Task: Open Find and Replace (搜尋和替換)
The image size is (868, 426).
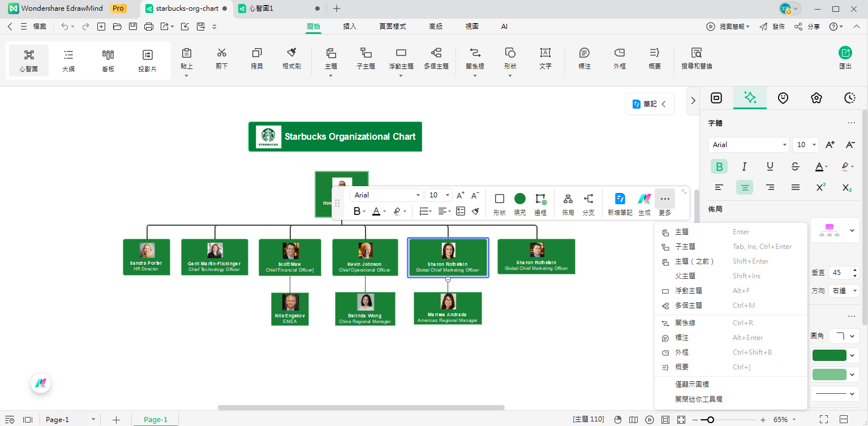Action: [696, 58]
